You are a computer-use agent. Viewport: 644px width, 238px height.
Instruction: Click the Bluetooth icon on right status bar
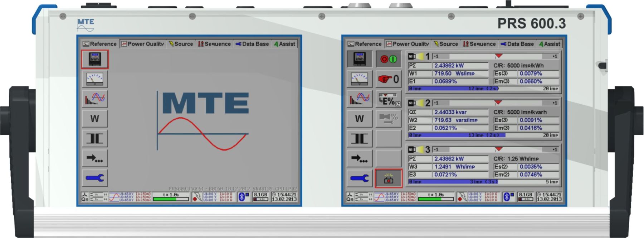(508, 197)
